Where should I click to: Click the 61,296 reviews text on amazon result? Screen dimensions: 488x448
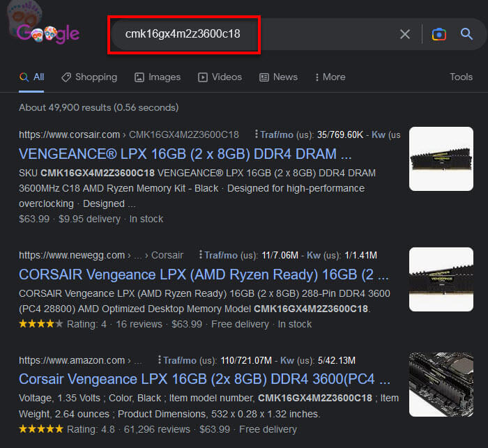click(x=157, y=429)
